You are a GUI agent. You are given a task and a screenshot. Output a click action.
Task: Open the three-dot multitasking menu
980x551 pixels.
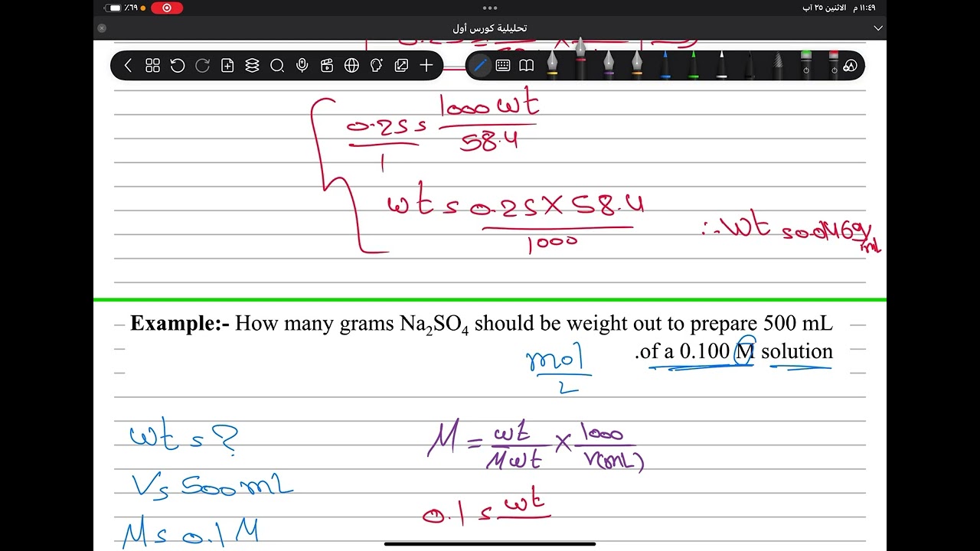point(490,8)
